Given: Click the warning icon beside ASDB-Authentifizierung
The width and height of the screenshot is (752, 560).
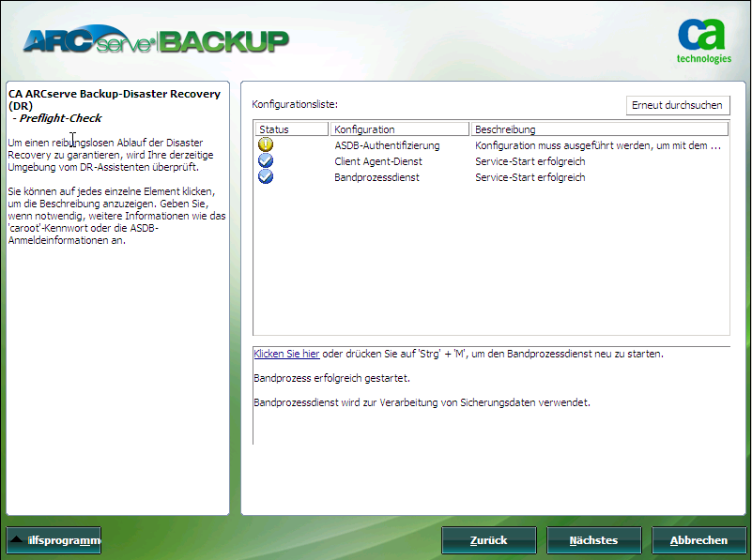Looking at the screenshot, I should point(266,144).
